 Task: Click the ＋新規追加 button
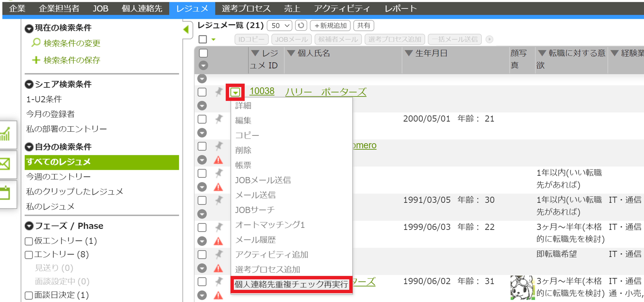(x=330, y=25)
